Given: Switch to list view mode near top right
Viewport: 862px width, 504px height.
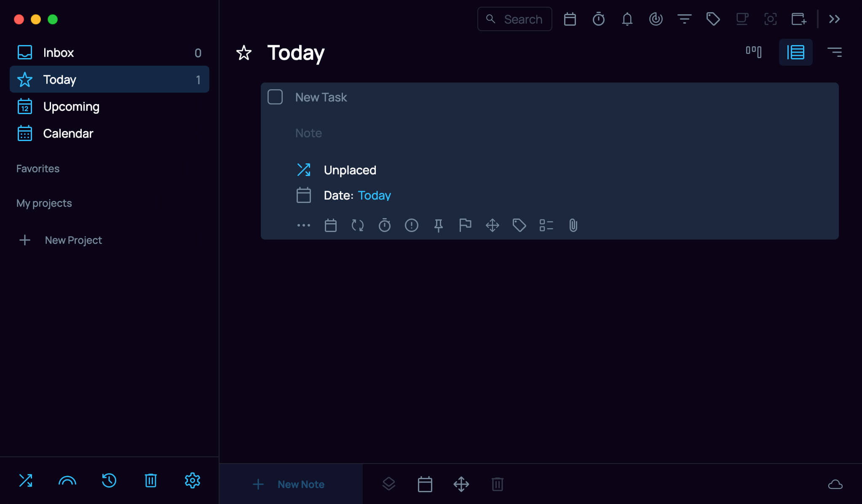Looking at the screenshot, I should click(795, 52).
